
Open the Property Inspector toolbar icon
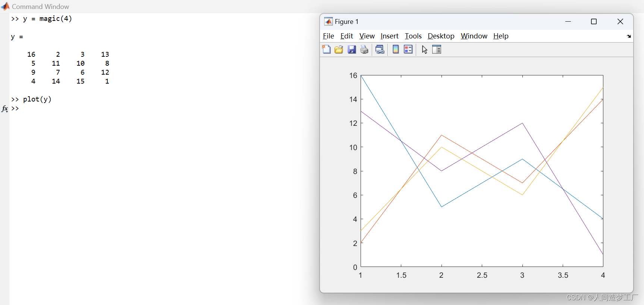pyautogui.click(x=437, y=49)
